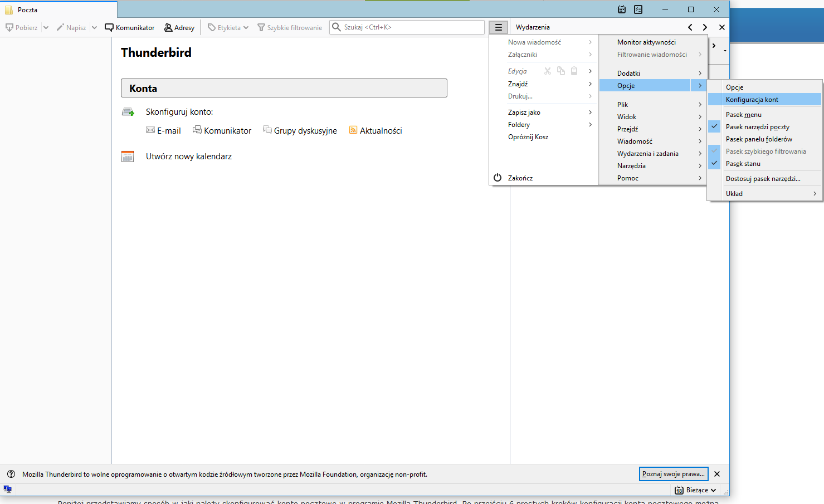Expand the Pobierz dropdown arrow
824x504 pixels.
click(x=46, y=27)
